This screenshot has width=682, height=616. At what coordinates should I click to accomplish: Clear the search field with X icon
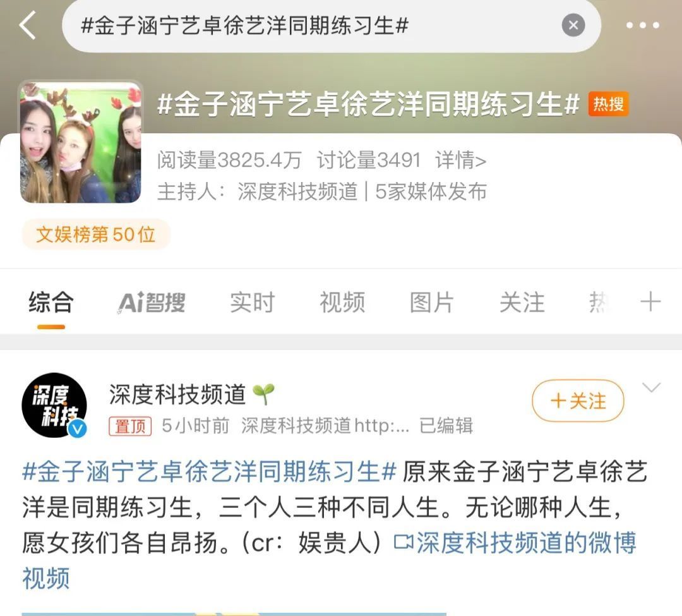click(x=573, y=25)
